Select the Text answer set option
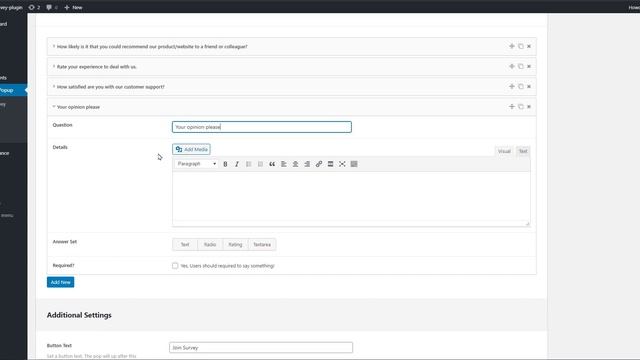Viewport: 640px width, 360px height. [185, 244]
